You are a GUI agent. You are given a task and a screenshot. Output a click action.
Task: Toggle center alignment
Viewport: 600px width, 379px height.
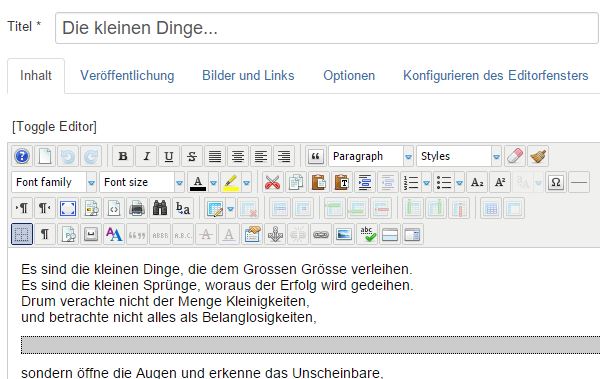coord(238,156)
